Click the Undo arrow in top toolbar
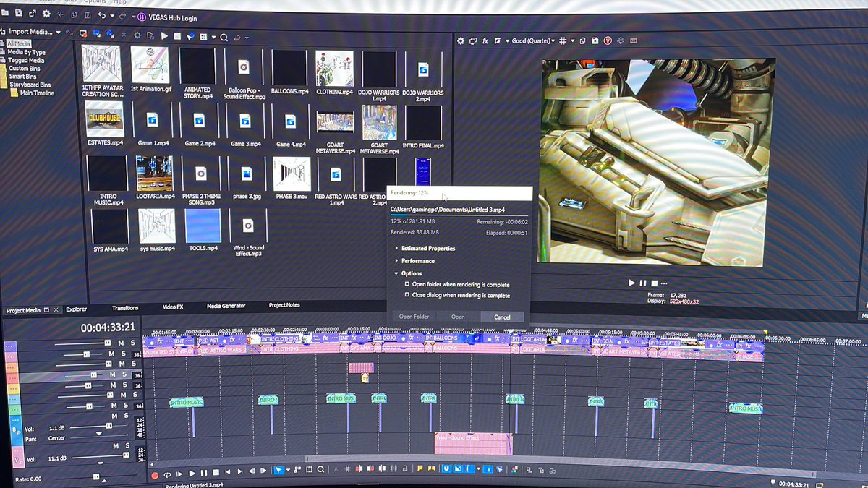The image size is (868, 488). point(102,15)
